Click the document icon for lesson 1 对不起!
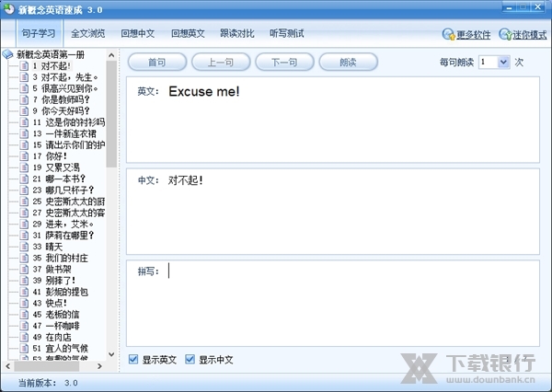 tap(24, 66)
